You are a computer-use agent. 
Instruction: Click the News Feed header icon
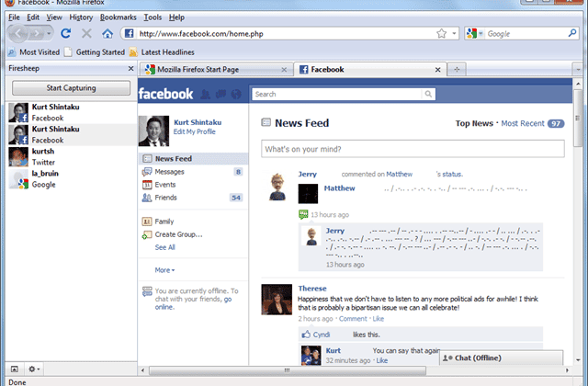coord(266,122)
